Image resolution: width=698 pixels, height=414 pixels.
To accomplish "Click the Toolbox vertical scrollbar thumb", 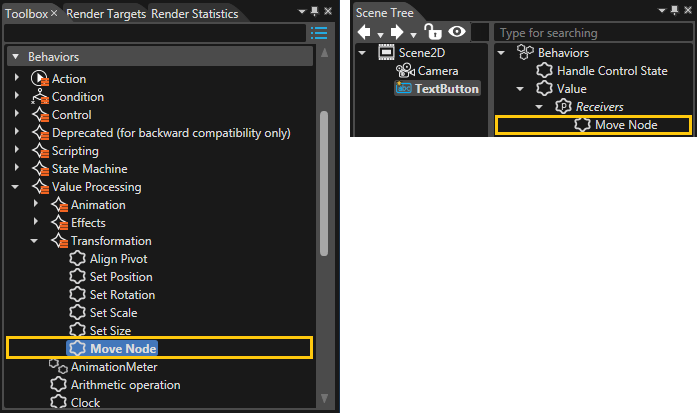I will coord(324,183).
